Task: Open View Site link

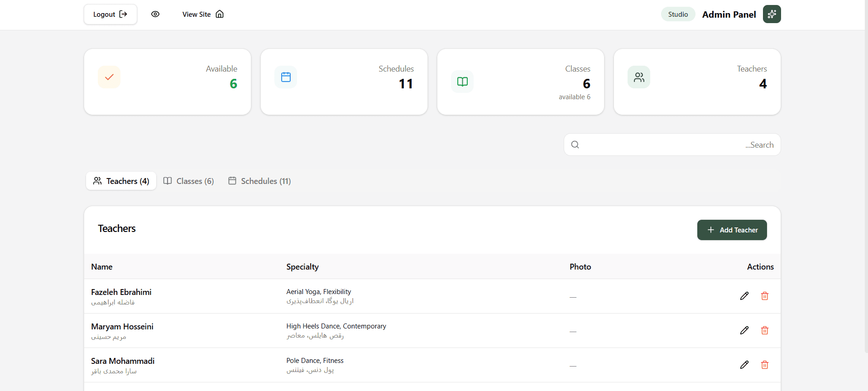Action: coord(203,14)
